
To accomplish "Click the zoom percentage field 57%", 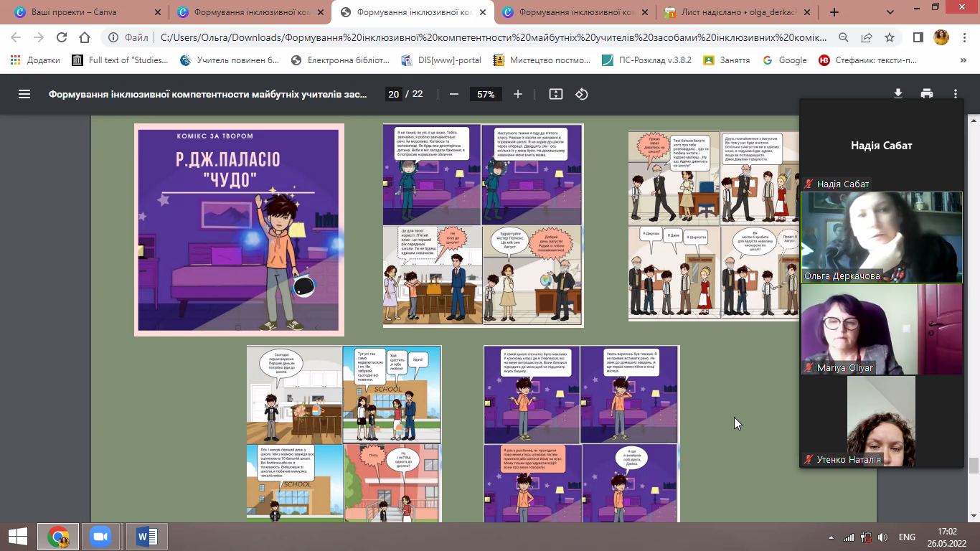I will click(486, 94).
